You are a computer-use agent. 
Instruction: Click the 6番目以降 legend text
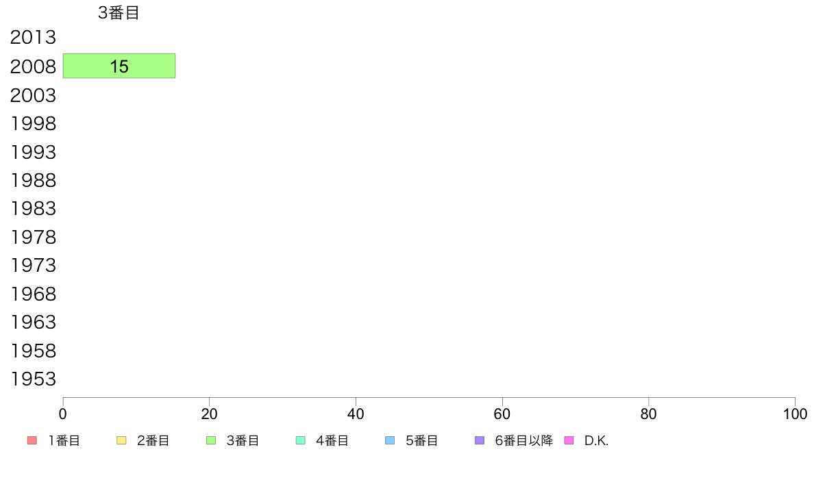click(523, 441)
